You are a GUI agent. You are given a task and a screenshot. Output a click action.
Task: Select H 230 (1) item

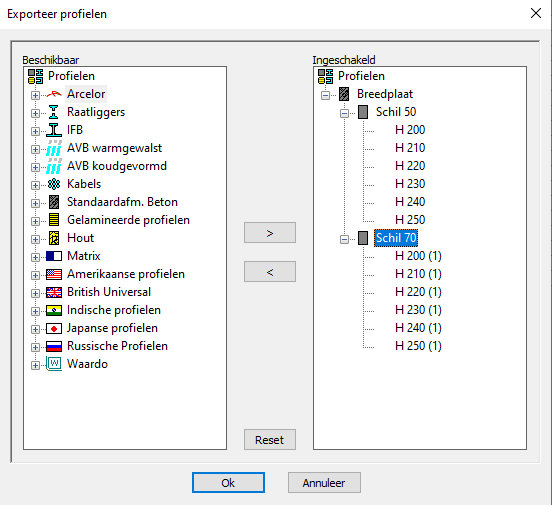coord(418,310)
